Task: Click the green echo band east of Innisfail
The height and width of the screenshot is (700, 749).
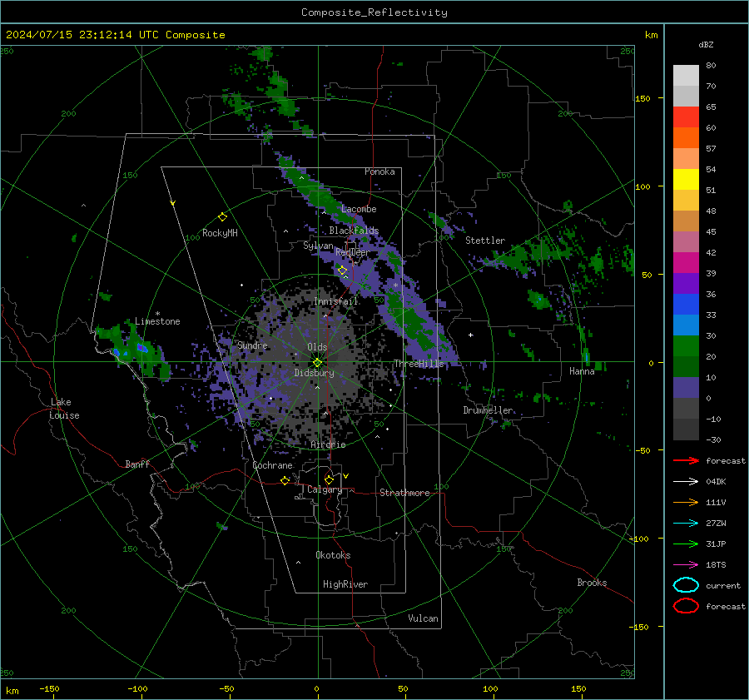Action: [x=411, y=322]
